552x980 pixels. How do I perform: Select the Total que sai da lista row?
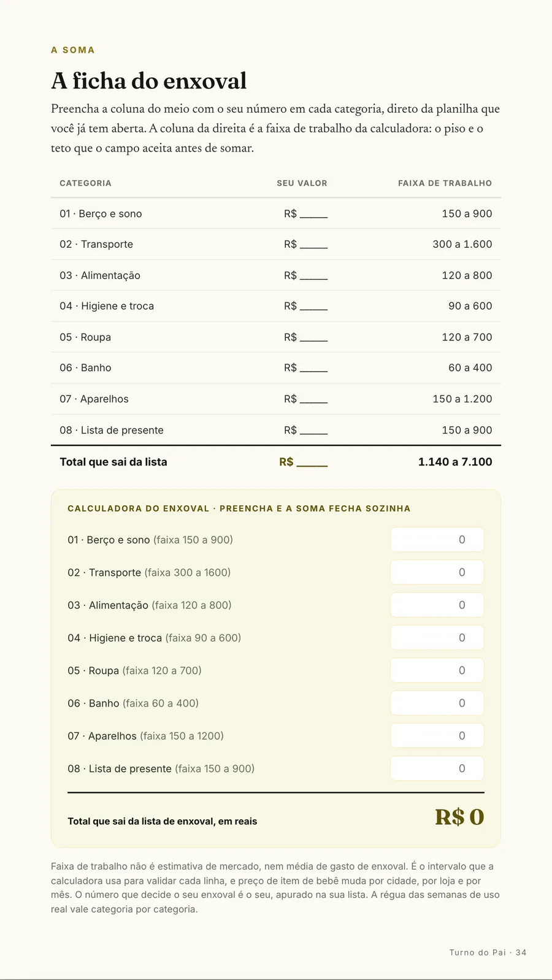276,462
